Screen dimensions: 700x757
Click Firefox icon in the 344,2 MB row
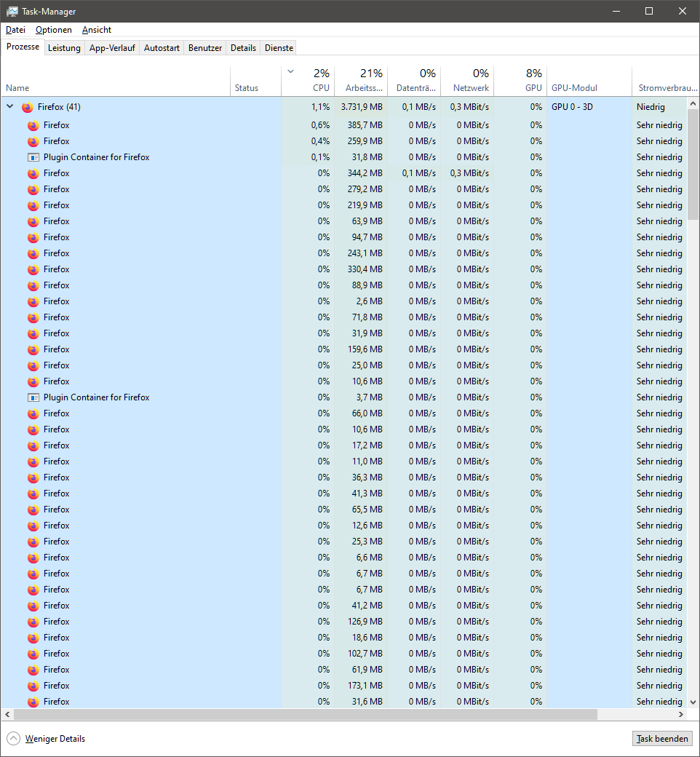click(33, 173)
